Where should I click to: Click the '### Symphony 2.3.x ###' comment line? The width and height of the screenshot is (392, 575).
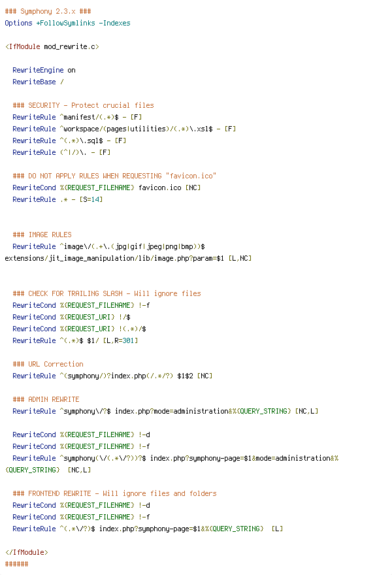tap(48, 11)
